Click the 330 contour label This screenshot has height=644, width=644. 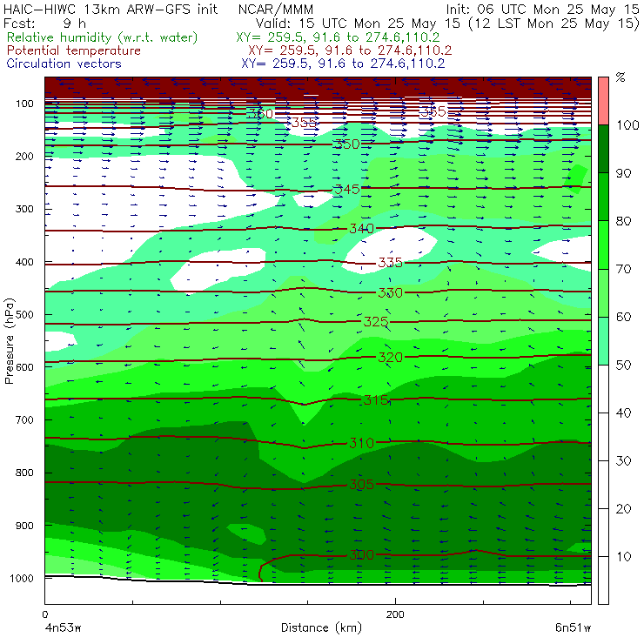390,292
